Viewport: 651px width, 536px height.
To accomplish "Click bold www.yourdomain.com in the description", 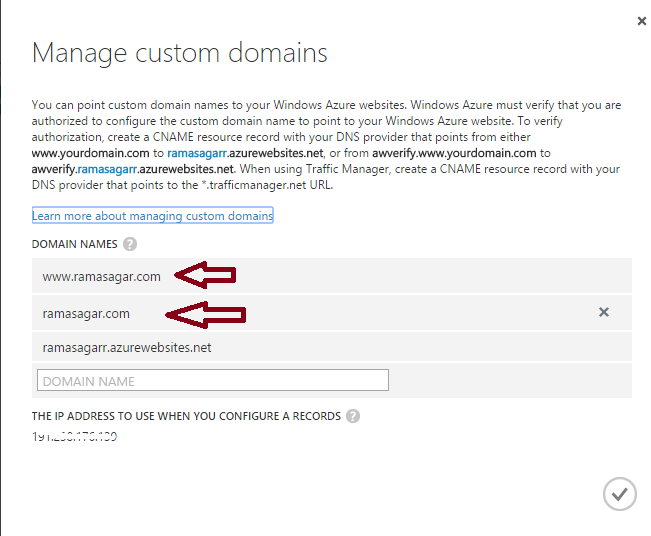I will 90,153.
